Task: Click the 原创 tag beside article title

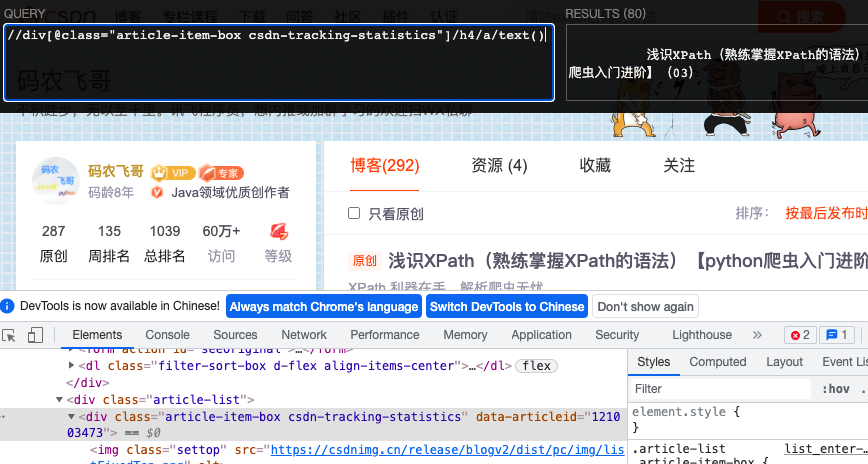Action: tap(364, 260)
